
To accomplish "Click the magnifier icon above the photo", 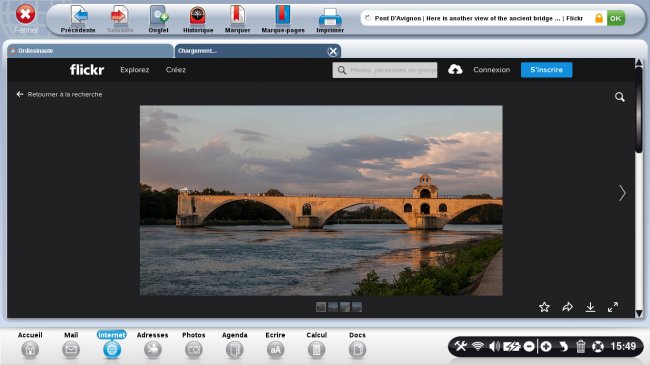I will click(x=620, y=97).
